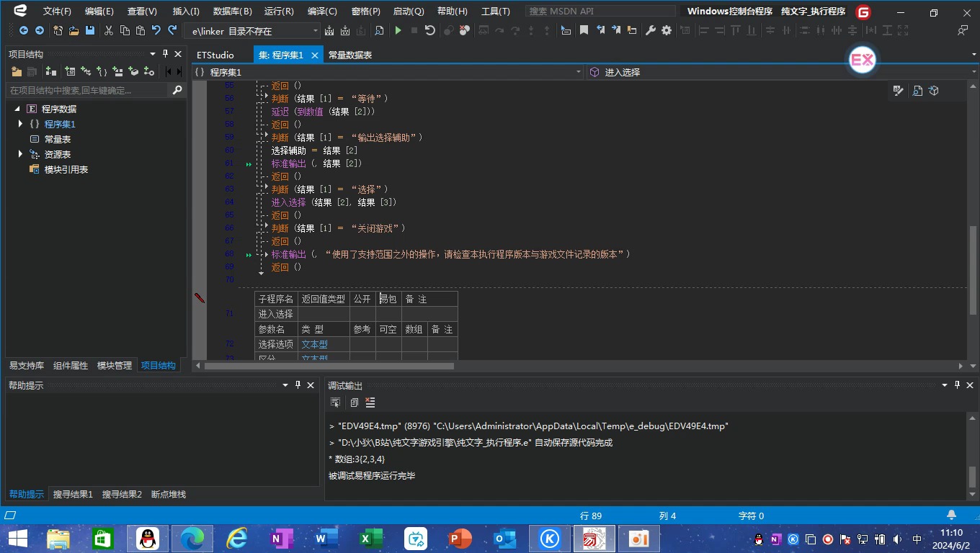
Task: Open settings with the gear icon
Action: [x=667, y=30]
